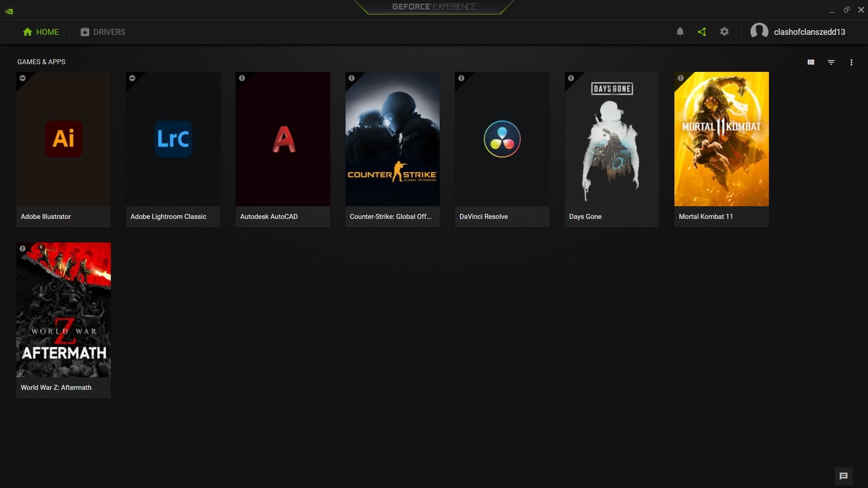Viewport: 868px width, 488px height.
Task: Open the Mortal Kombat 11 cover art
Action: coord(721,139)
